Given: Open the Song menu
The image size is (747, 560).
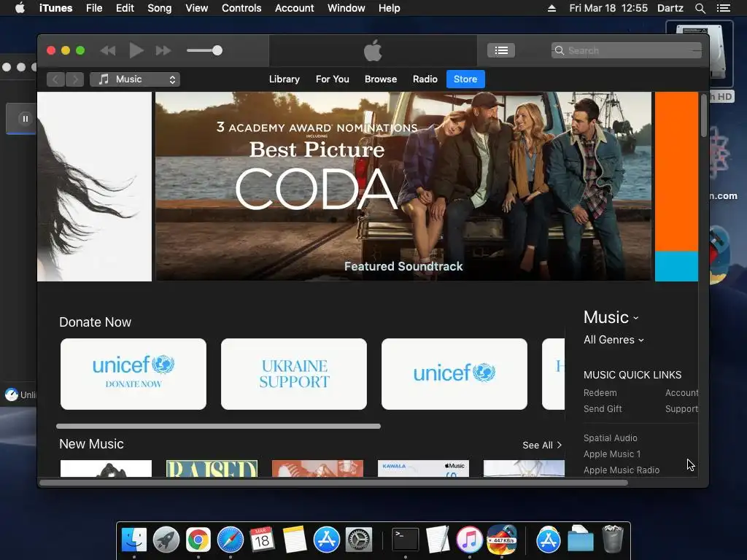Looking at the screenshot, I should point(160,8).
